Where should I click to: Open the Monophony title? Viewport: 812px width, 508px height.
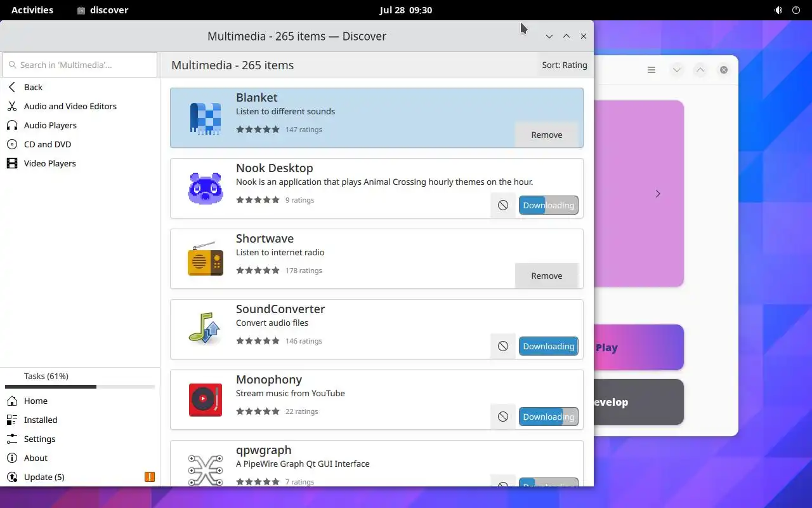pyautogui.click(x=269, y=380)
